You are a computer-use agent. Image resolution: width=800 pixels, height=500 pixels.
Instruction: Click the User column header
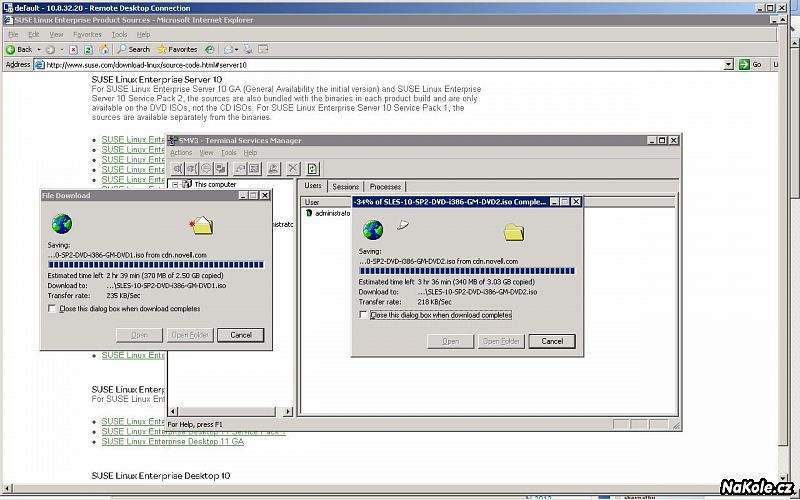[325, 202]
